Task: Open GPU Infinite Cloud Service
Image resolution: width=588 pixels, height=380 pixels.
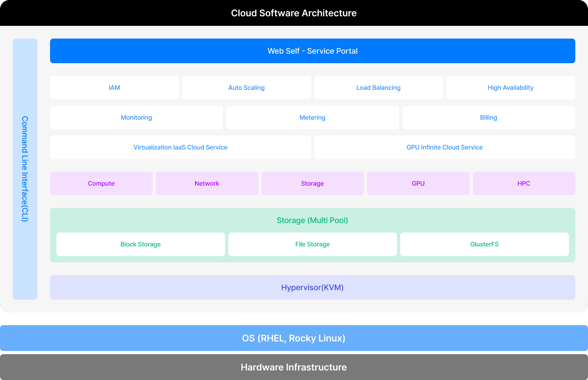Action: (x=444, y=147)
